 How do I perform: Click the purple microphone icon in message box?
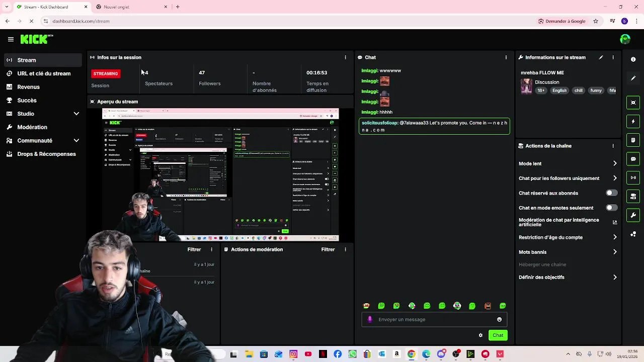tap(370, 319)
